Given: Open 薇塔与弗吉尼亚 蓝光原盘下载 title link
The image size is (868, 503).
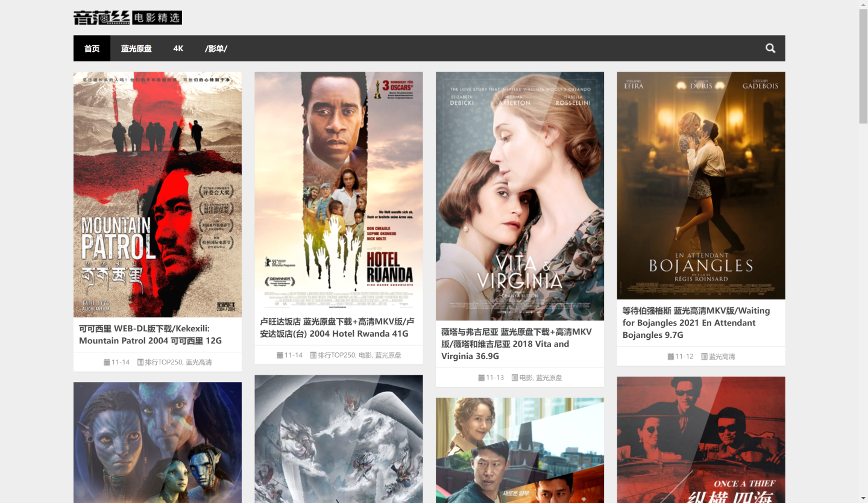Looking at the screenshot, I should click(517, 343).
